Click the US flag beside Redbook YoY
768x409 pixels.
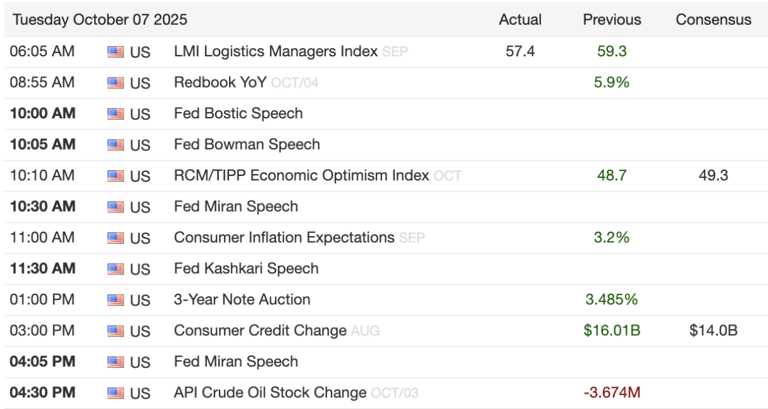(x=115, y=82)
